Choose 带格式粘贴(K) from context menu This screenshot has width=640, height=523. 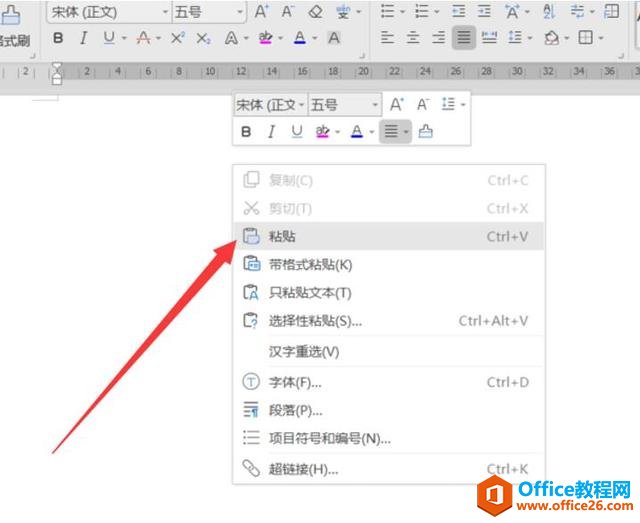(x=389, y=265)
